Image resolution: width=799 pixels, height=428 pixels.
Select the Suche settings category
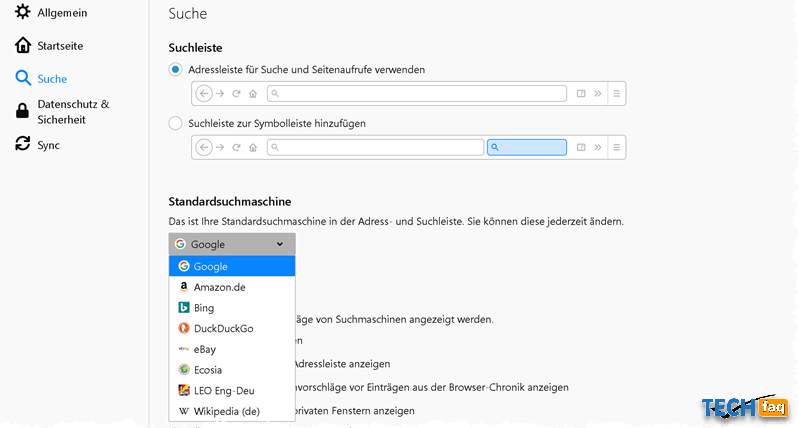[x=41, y=78]
